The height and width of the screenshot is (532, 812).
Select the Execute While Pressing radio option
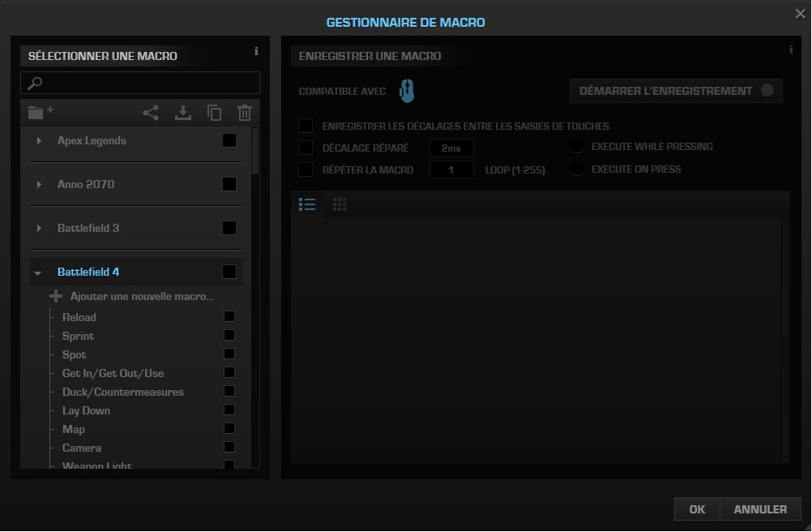(x=578, y=147)
